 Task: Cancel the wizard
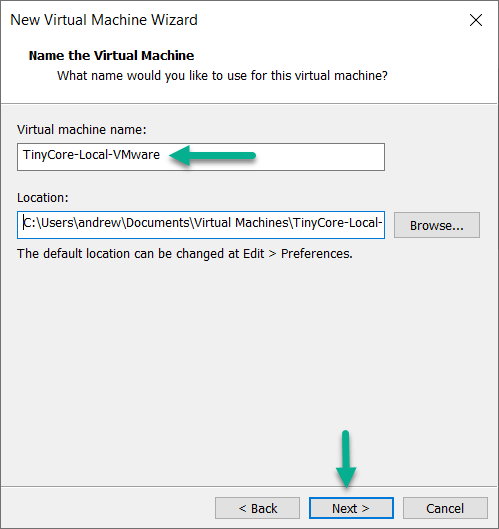pos(445,508)
